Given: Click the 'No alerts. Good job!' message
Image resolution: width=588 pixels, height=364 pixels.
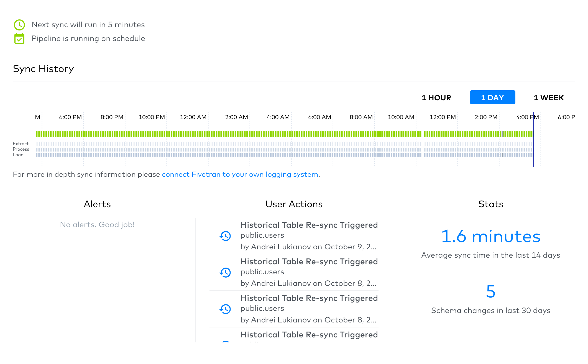Looking at the screenshot, I should [x=97, y=225].
